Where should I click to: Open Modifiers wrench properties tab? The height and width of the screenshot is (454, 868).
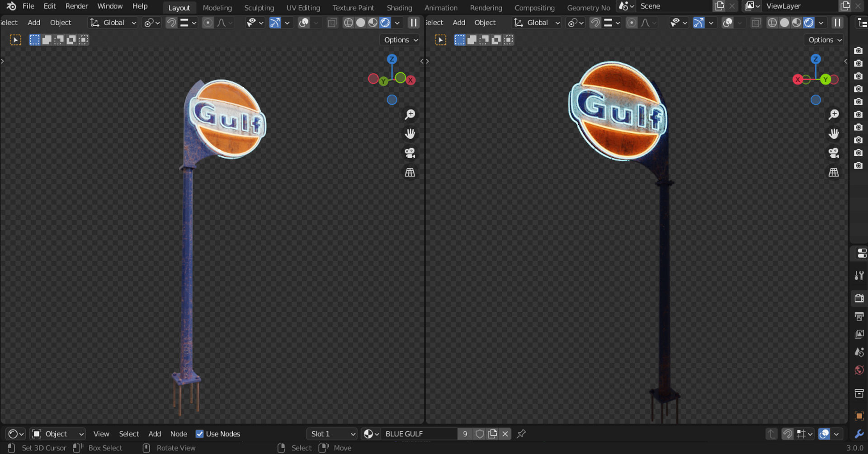859,434
